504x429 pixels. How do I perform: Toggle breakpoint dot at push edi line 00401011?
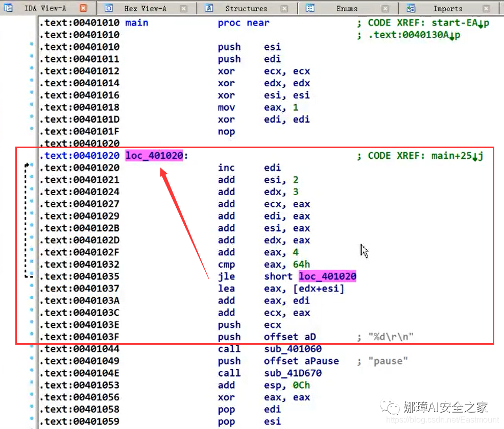coord(32,56)
